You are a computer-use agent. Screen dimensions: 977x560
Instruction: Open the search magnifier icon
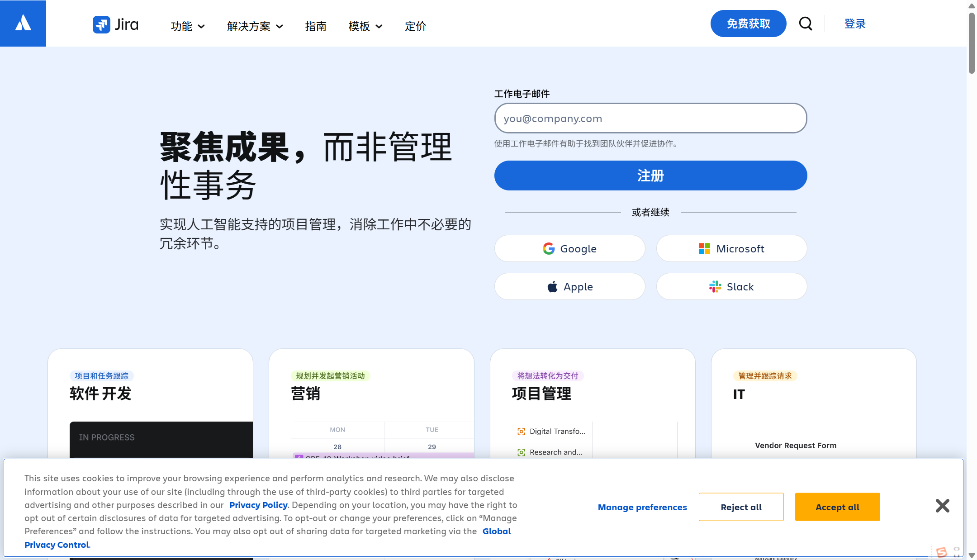806,23
